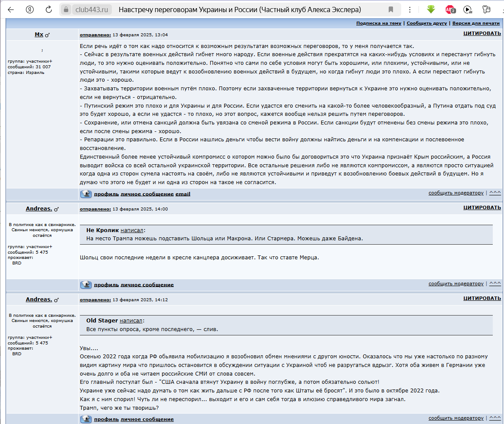This screenshot has width=504, height=424.
Task: Bookmark this page using the address bar flag
Action: pos(390,10)
